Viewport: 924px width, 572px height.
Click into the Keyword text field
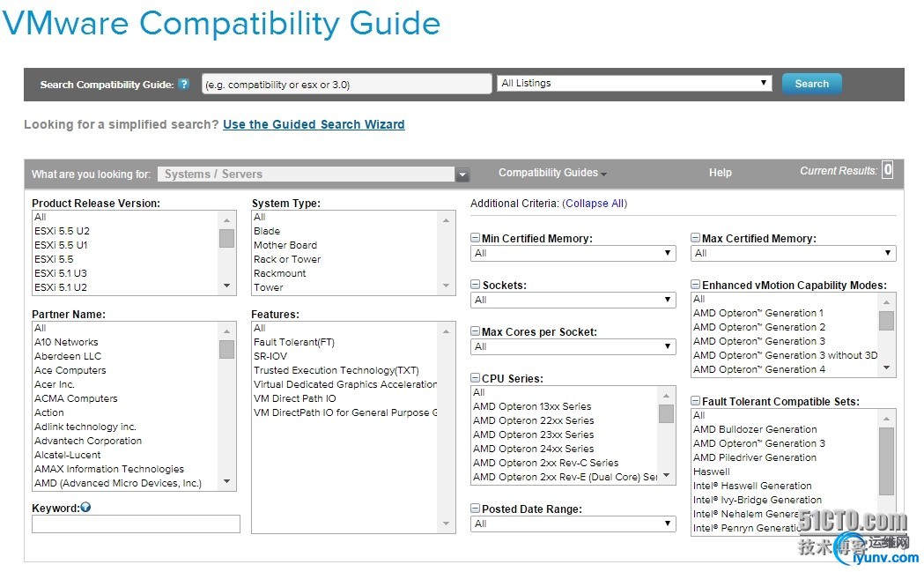(x=136, y=524)
